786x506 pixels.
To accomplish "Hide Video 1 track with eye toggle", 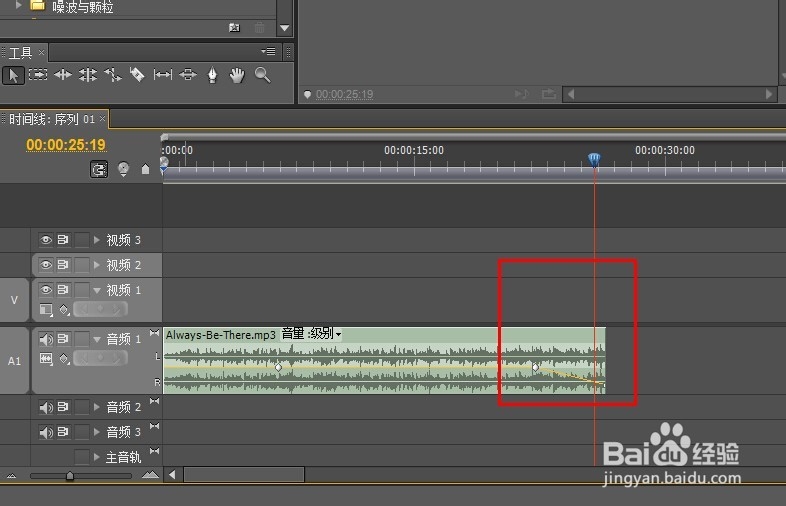I will pos(46,289).
